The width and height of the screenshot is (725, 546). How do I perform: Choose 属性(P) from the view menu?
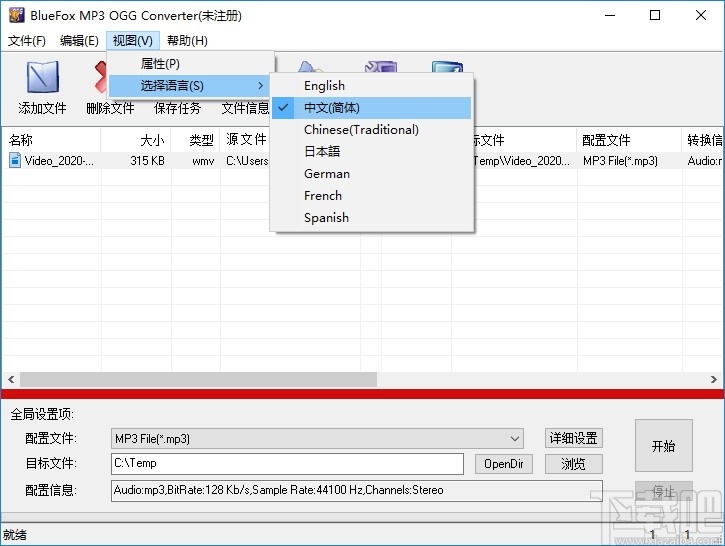click(x=188, y=63)
